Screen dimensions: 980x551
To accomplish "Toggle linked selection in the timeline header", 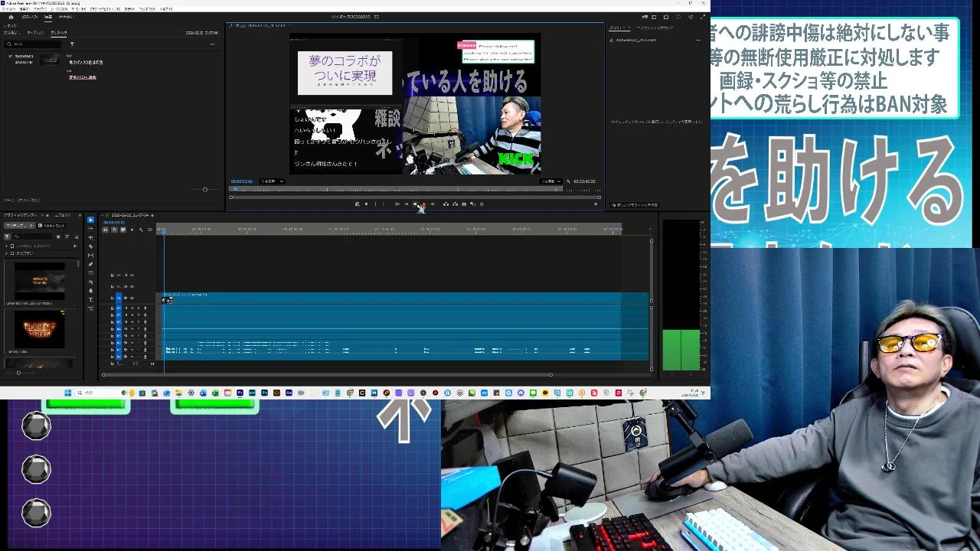I will [123, 230].
